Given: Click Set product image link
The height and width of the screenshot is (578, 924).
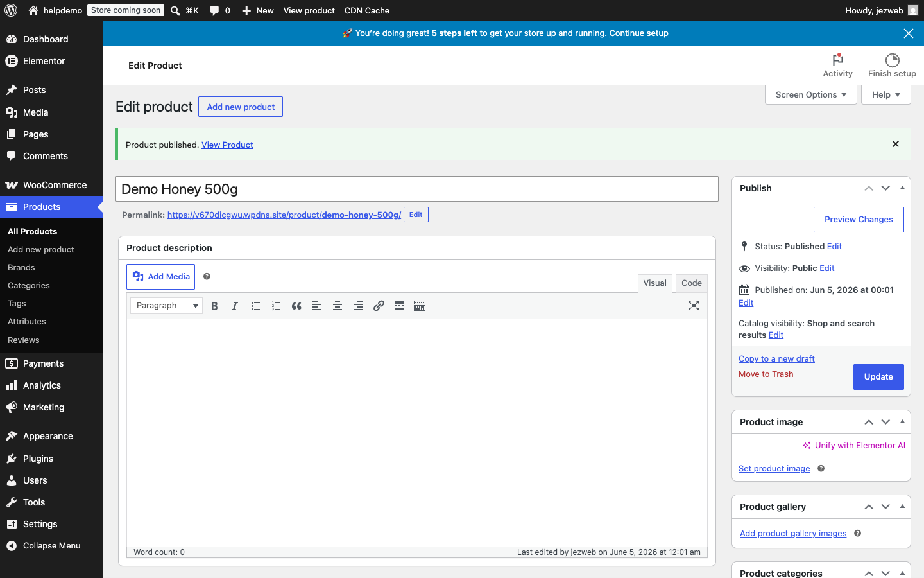Looking at the screenshot, I should (774, 468).
